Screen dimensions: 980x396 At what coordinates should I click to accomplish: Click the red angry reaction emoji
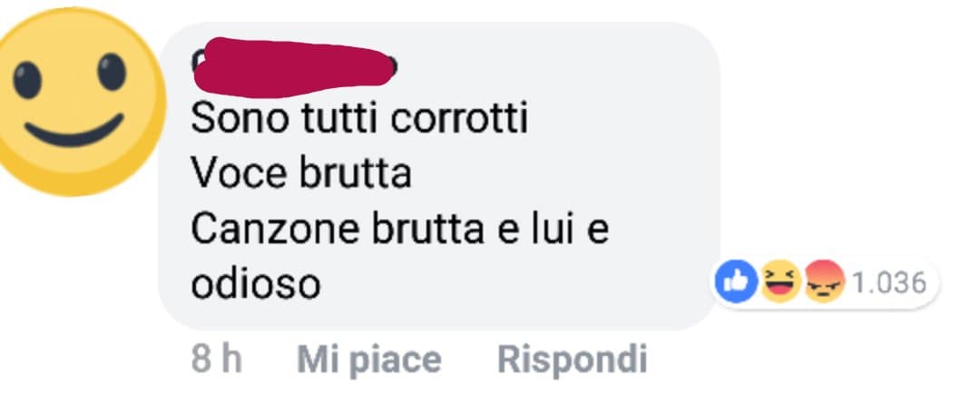click(824, 282)
